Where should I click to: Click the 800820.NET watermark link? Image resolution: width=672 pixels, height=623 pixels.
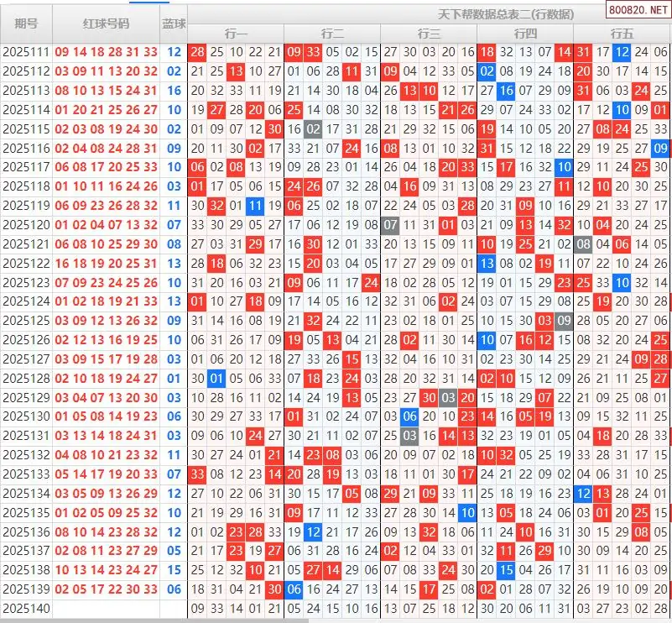click(638, 13)
